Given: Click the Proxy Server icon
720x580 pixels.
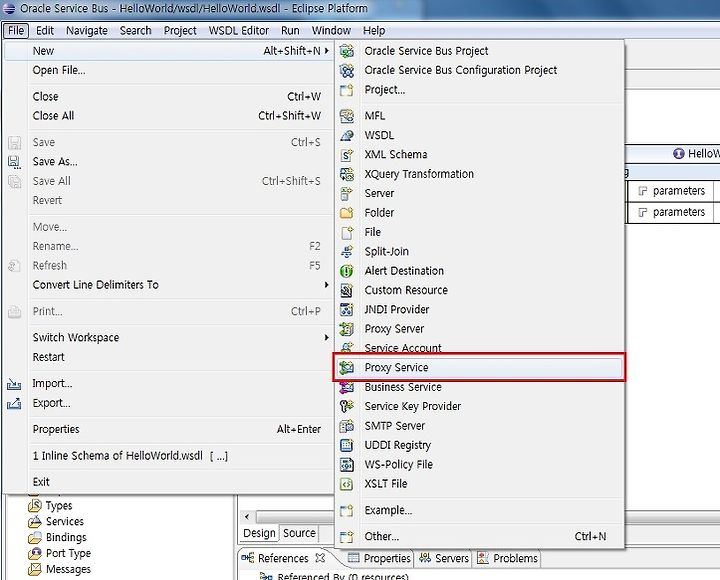Looking at the screenshot, I should coord(347,329).
